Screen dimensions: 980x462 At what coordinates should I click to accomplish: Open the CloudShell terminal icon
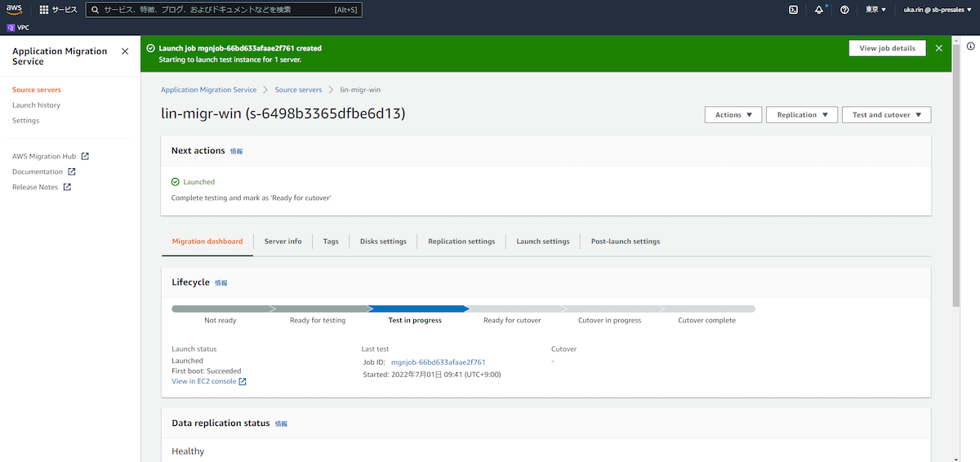coord(793,10)
